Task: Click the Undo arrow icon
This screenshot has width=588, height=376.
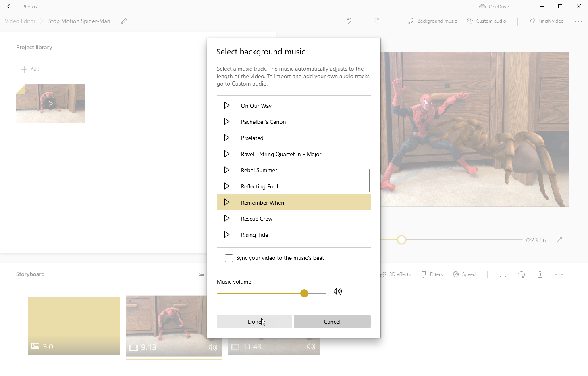Action: pyautogui.click(x=349, y=21)
